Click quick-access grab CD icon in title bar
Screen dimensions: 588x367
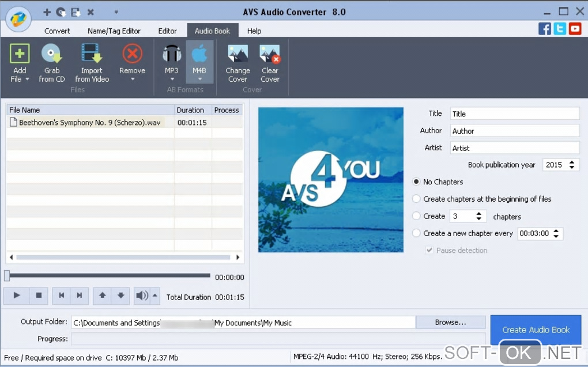61,12
